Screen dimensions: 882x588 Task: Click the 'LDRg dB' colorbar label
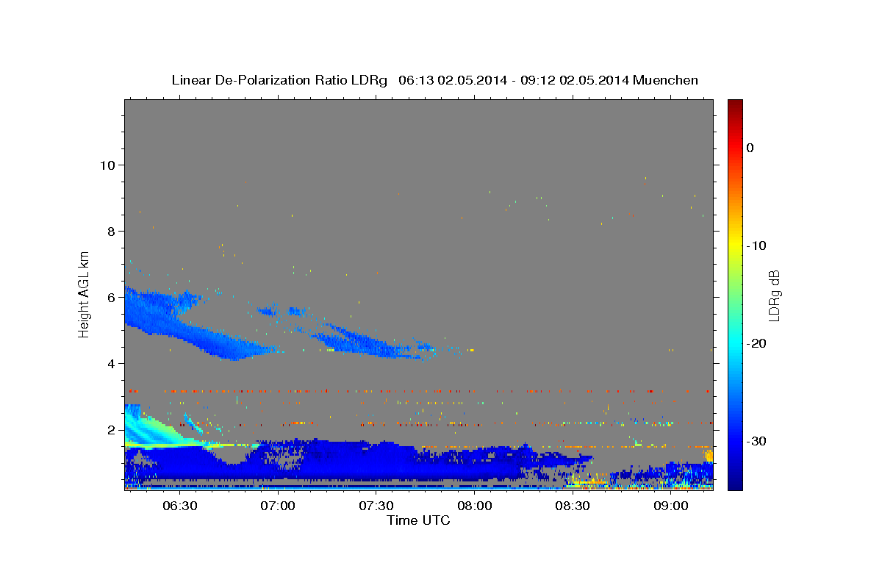coord(773,295)
